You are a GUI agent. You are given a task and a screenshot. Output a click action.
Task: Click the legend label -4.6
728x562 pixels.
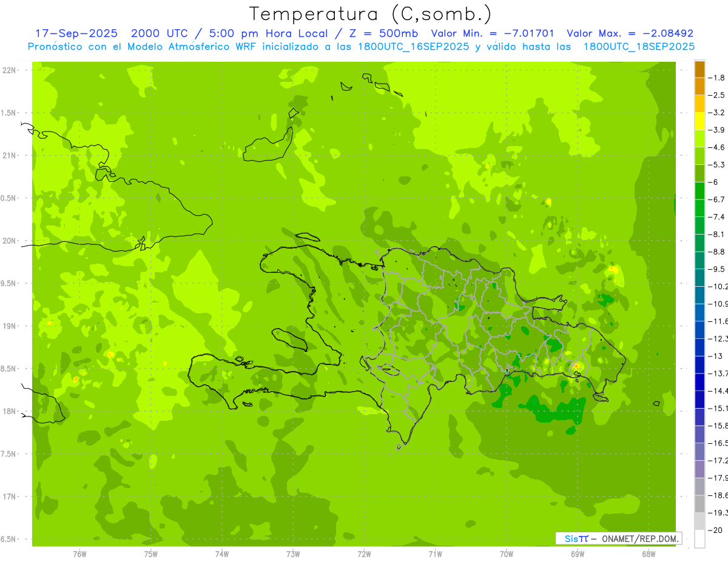click(718, 147)
